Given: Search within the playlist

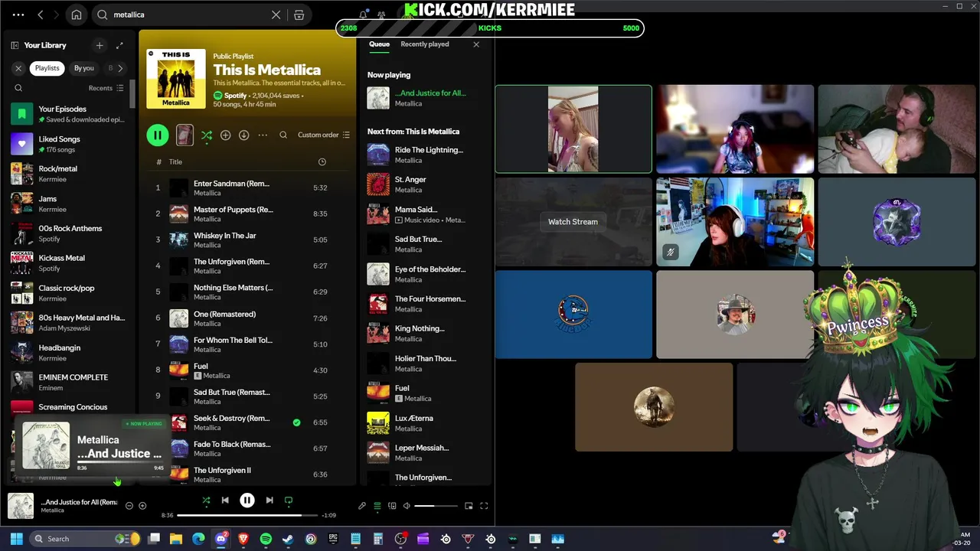Looking at the screenshot, I should click(x=283, y=135).
